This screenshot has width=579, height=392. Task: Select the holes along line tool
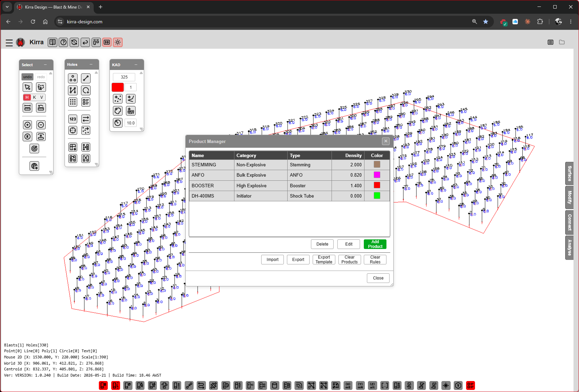[86, 79]
